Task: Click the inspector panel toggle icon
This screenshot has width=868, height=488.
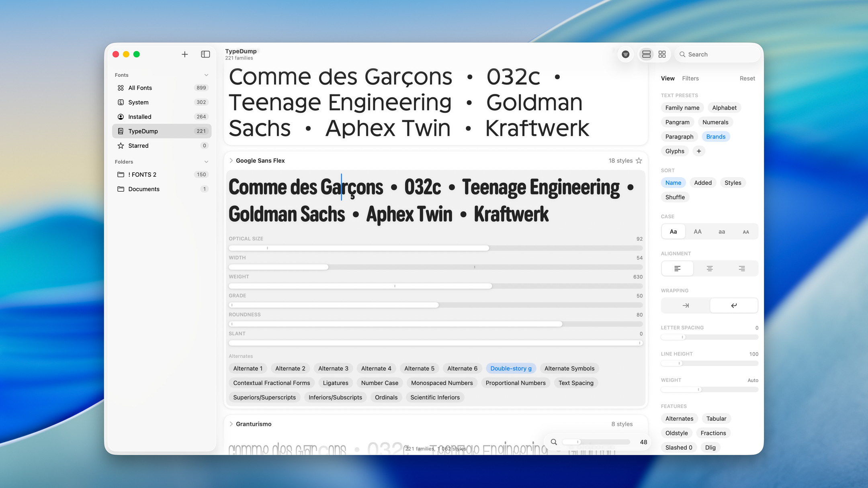Action: coord(625,54)
